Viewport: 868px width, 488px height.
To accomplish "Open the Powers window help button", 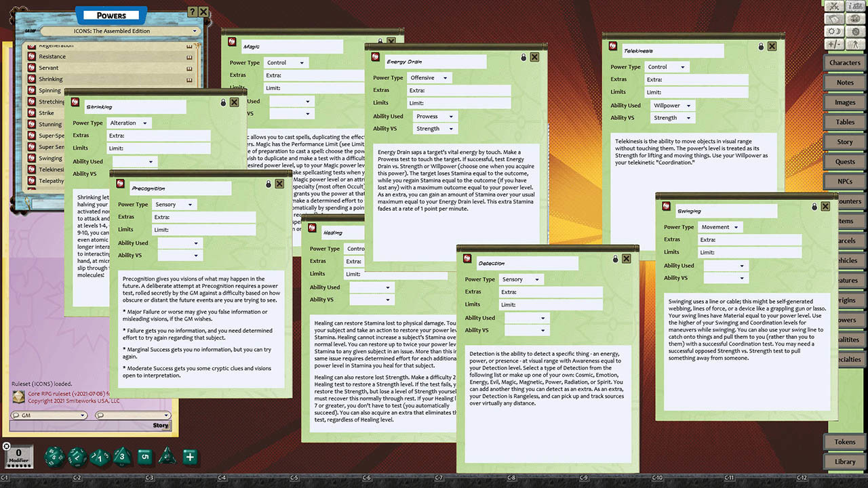I will pyautogui.click(x=192, y=12).
